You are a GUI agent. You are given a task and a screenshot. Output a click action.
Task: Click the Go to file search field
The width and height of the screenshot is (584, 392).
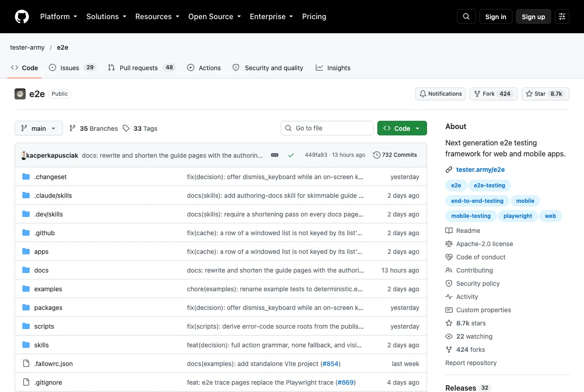point(327,128)
